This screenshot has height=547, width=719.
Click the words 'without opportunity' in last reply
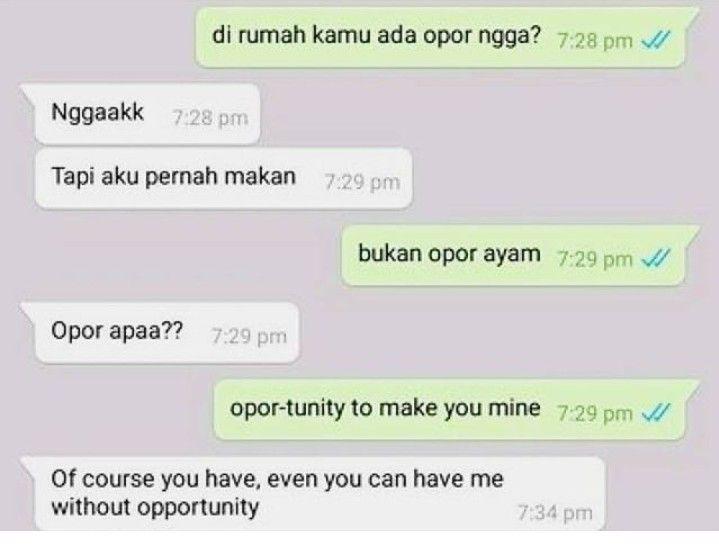(x=155, y=507)
